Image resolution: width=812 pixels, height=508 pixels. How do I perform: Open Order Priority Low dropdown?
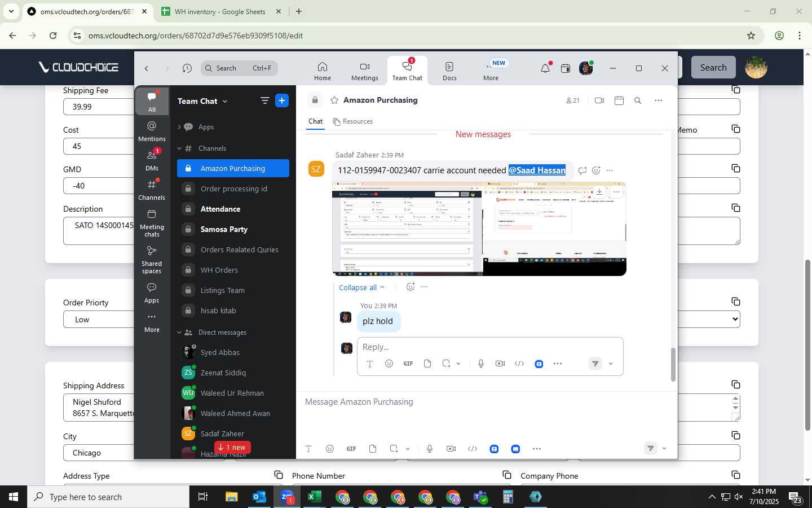(401, 319)
